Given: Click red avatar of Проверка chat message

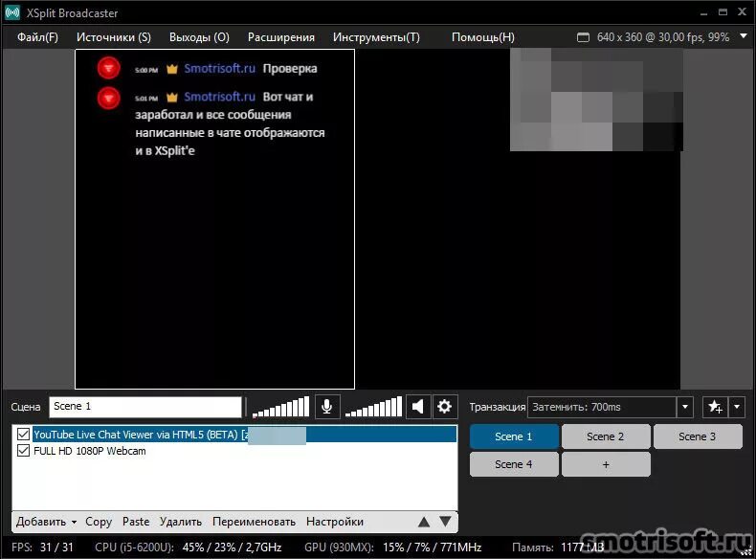Looking at the screenshot, I should point(108,68).
